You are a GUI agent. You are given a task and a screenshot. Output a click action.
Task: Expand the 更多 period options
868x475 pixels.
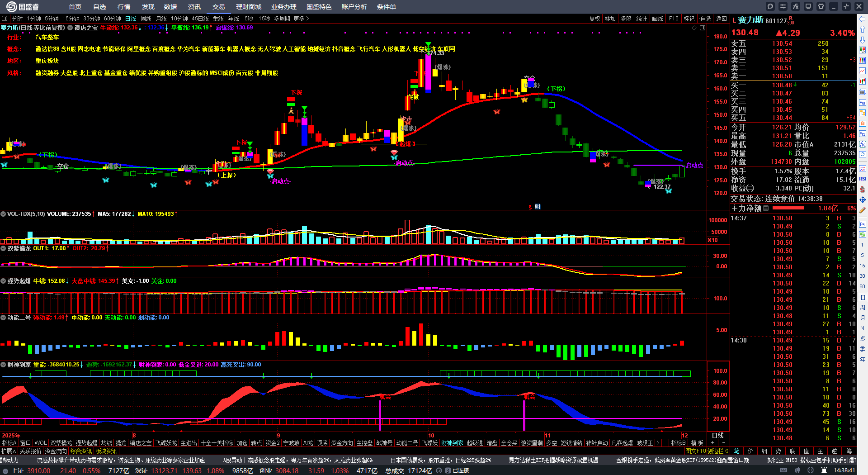(x=301, y=19)
